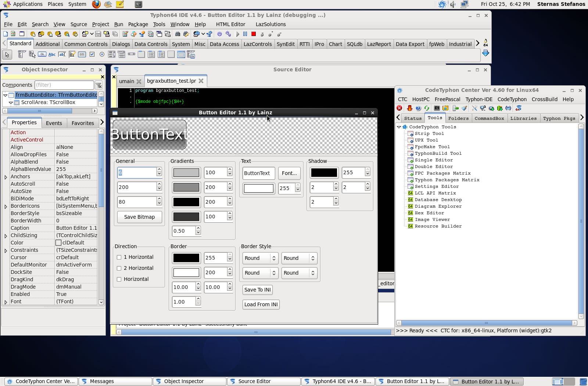Open the Run menu in Typhon IDE
The height and width of the screenshot is (386, 588).
tap(118, 24)
